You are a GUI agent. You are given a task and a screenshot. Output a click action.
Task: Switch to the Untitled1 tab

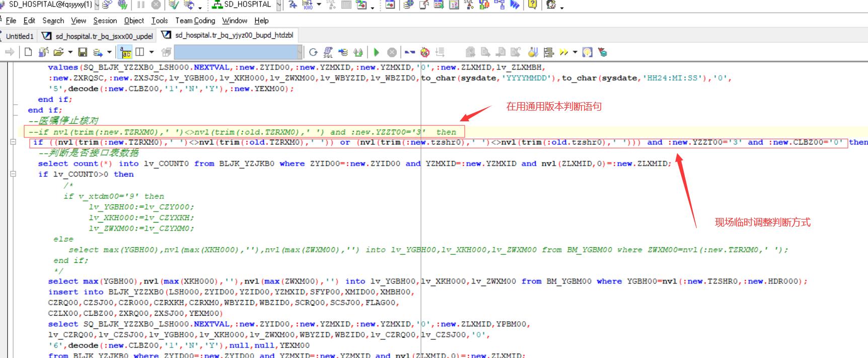click(x=19, y=36)
